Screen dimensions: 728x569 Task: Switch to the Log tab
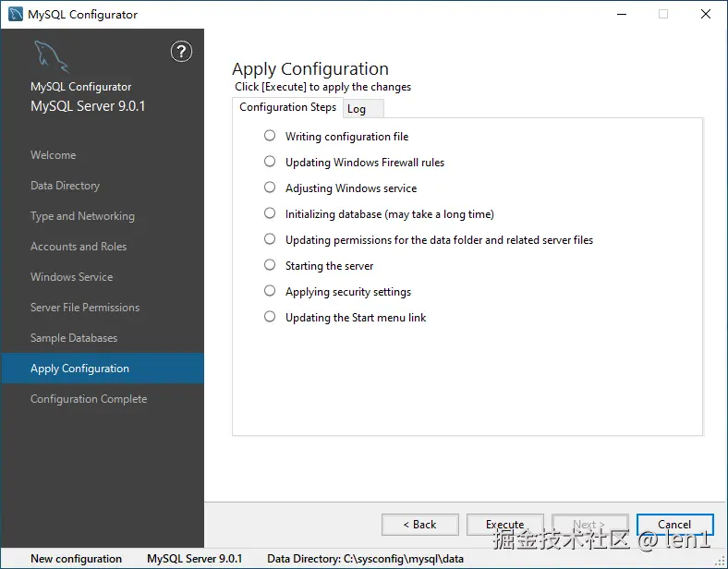357,109
